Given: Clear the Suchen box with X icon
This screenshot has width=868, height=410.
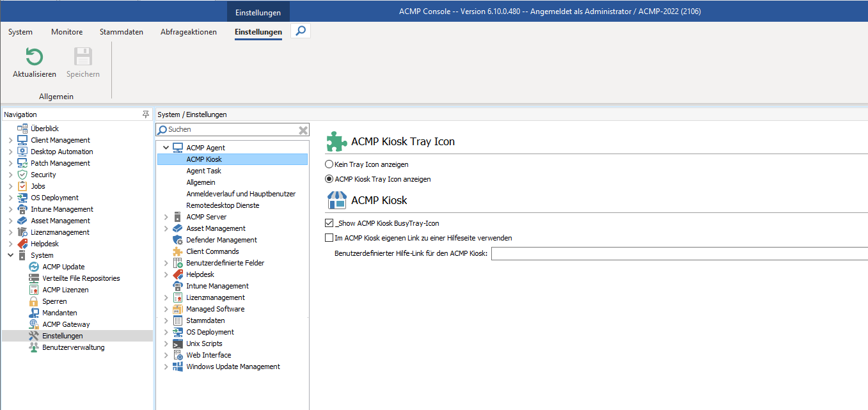Looking at the screenshot, I should coord(303,130).
